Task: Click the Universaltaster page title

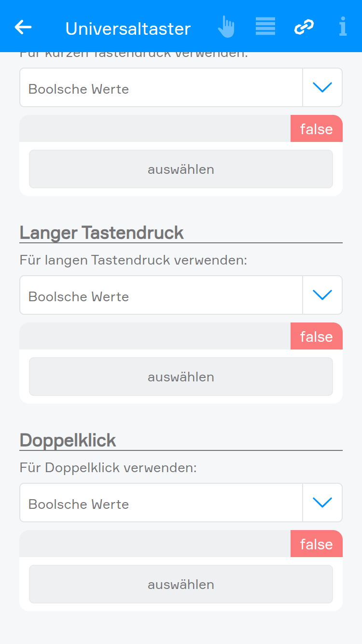Action: click(128, 28)
